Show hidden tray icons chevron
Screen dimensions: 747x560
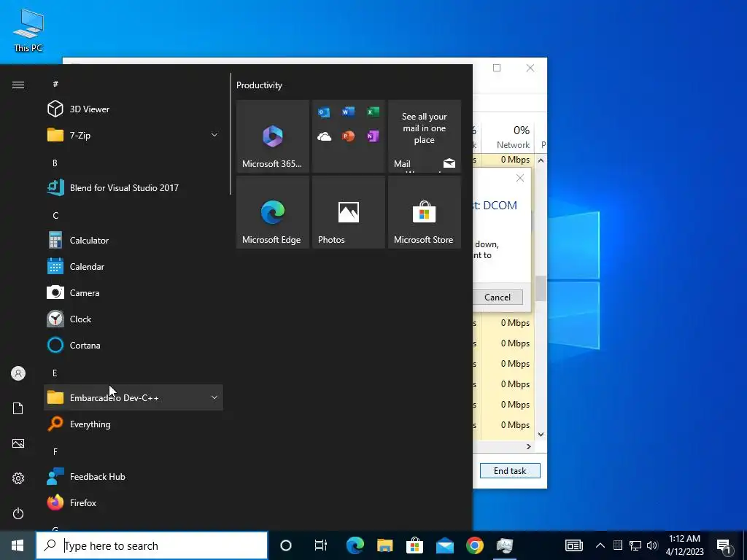[x=600, y=545]
